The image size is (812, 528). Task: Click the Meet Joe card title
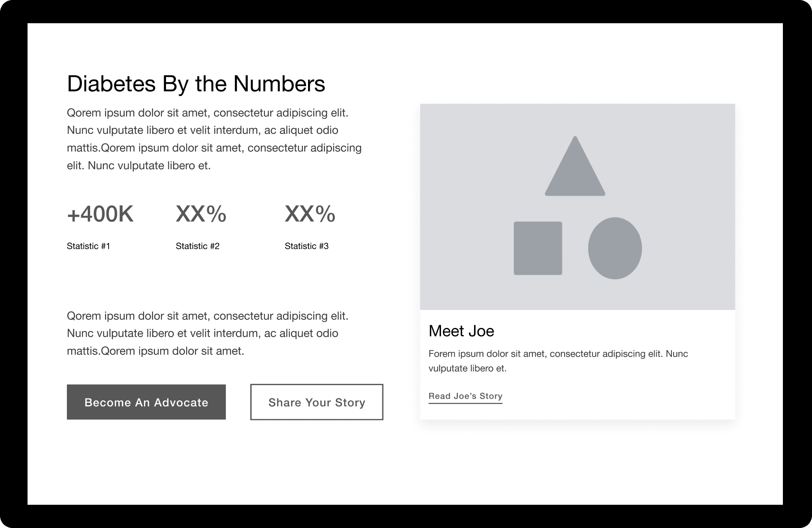click(x=461, y=331)
